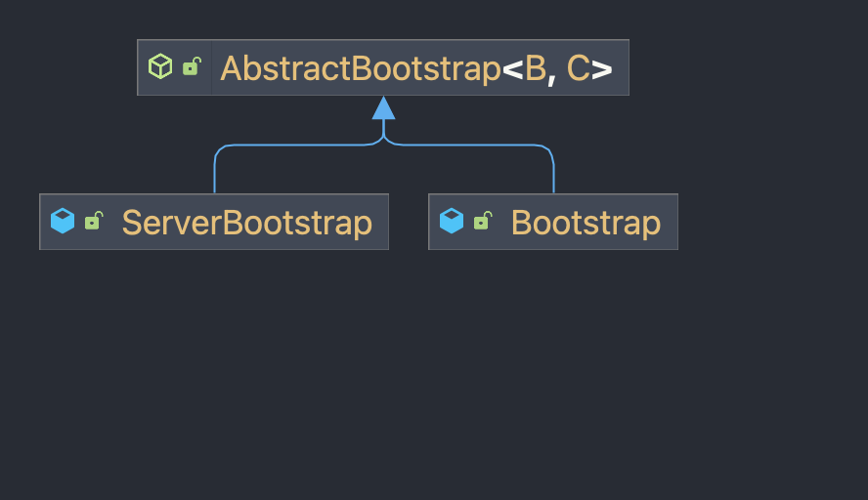The image size is (868, 500).
Task: Select the ServerBootstrap class name label
Action: (x=247, y=223)
